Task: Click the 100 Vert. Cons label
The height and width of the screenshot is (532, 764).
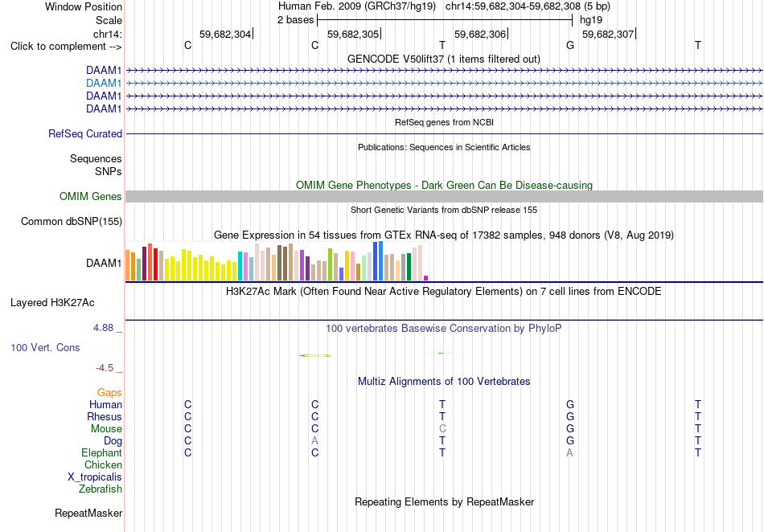Action: [45, 347]
